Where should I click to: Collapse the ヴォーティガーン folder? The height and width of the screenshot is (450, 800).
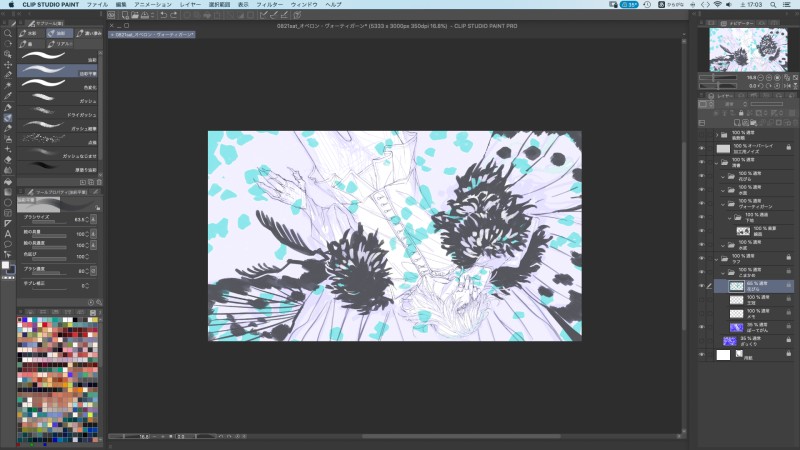[x=723, y=204]
